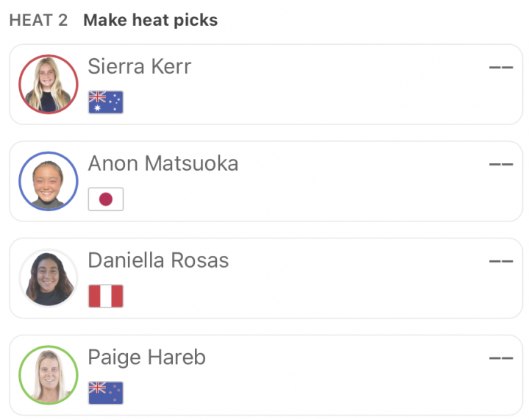Pick the Daniella Rosas surfer card
The image size is (531, 420).
click(x=266, y=278)
